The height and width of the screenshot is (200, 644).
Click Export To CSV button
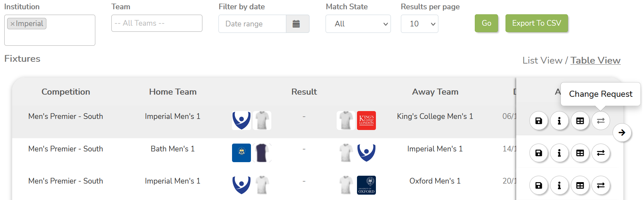(536, 23)
